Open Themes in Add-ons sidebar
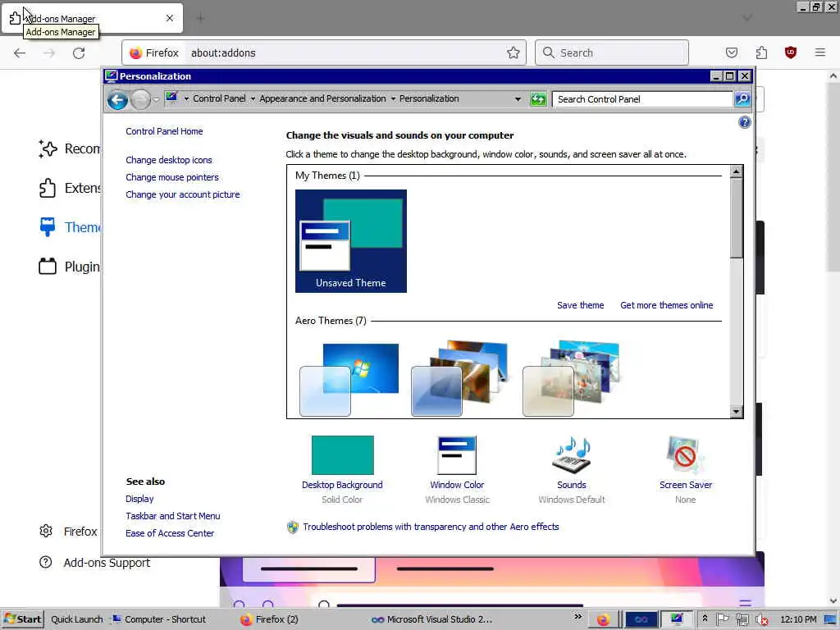 70,227
